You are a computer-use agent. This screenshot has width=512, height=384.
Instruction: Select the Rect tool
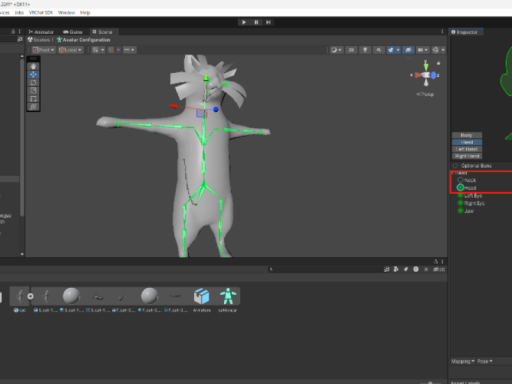tap(33, 99)
